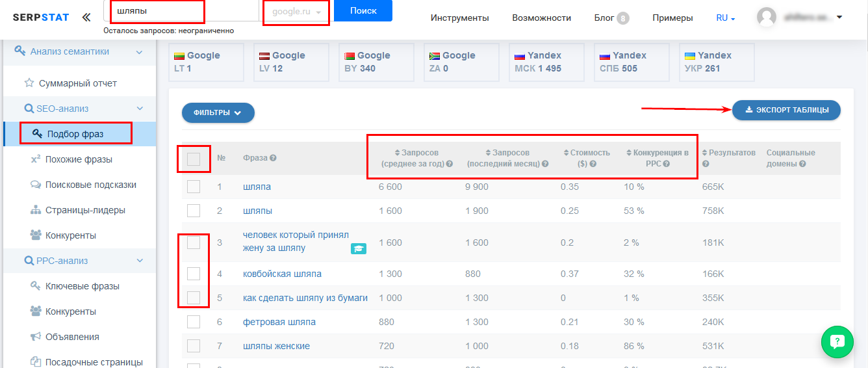868x368 pixels.
Task: Open Инструменты in top navigation
Action: [x=459, y=18]
